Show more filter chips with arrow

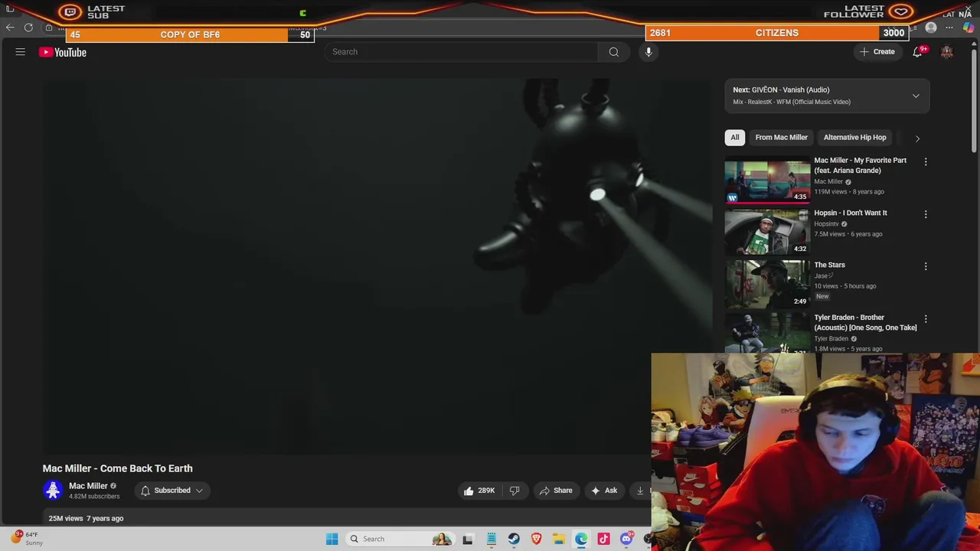(x=917, y=139)
